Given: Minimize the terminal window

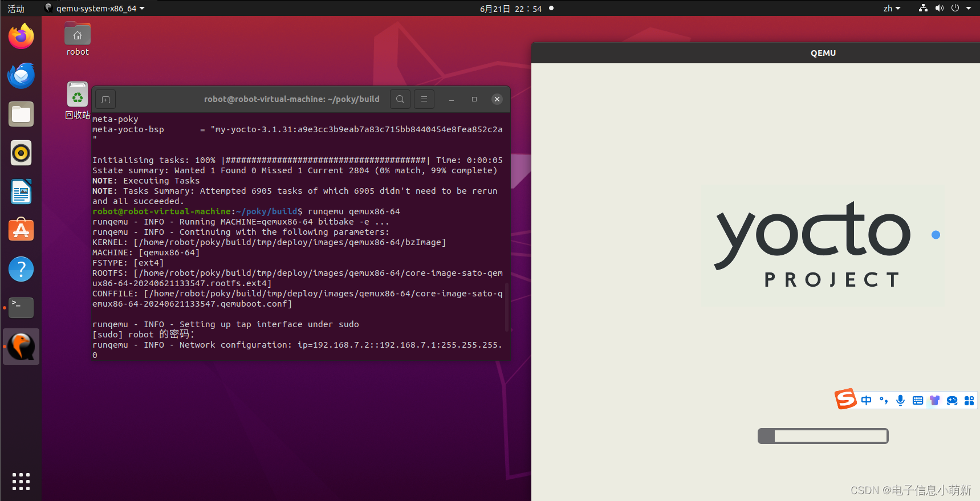Looking at the screenshot, I should (x=452, y=99).
